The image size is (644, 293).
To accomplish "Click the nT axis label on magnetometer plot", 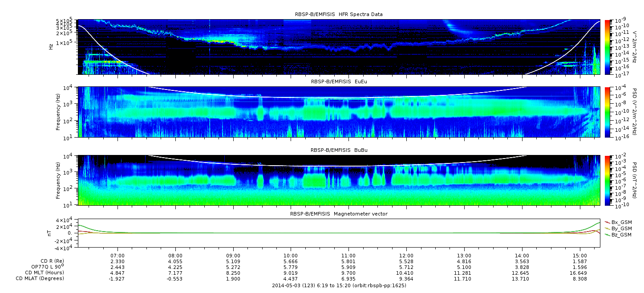I will pos(51,233).
